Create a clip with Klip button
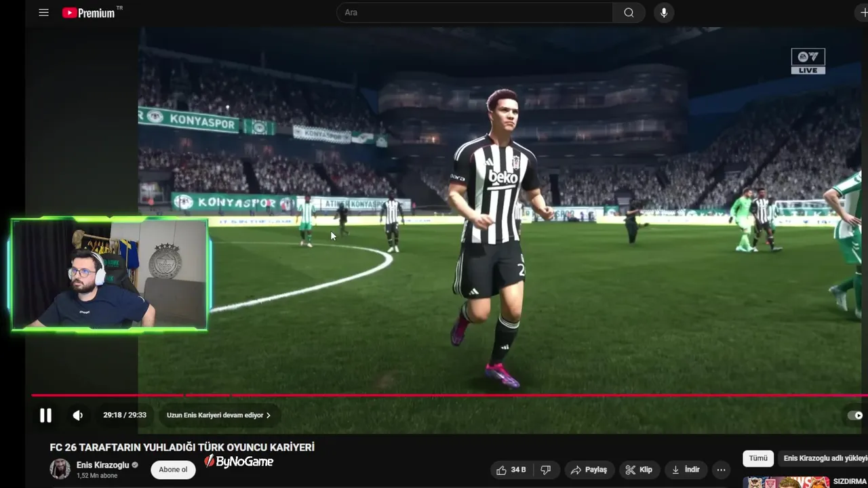The width and height of the screenshot is (868, 488). (639, 470)
